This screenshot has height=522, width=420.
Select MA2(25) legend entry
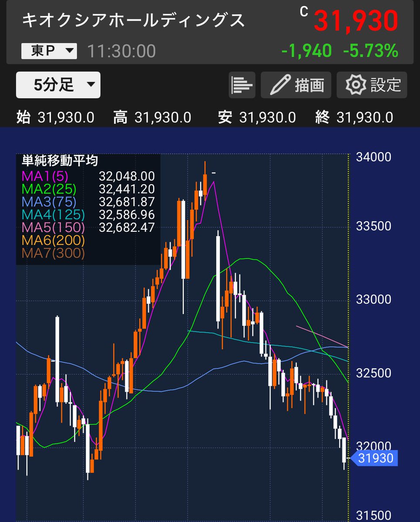tap(48, 189)
